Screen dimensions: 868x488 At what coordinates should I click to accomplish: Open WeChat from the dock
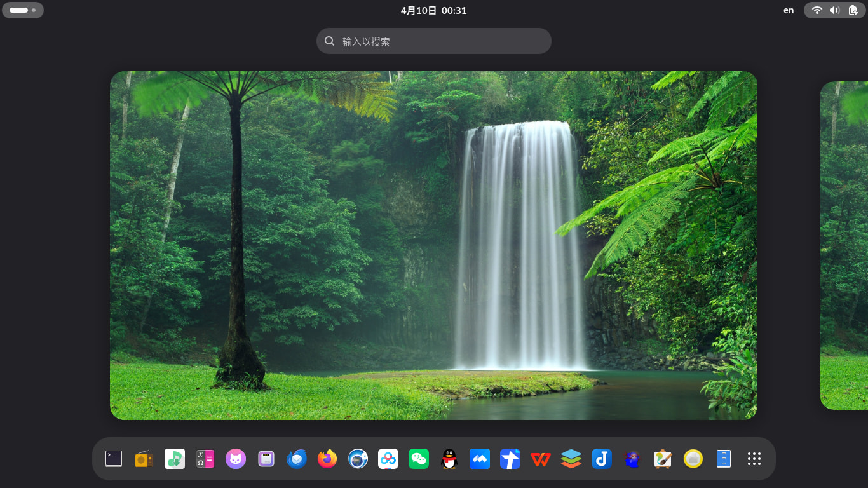419,459
